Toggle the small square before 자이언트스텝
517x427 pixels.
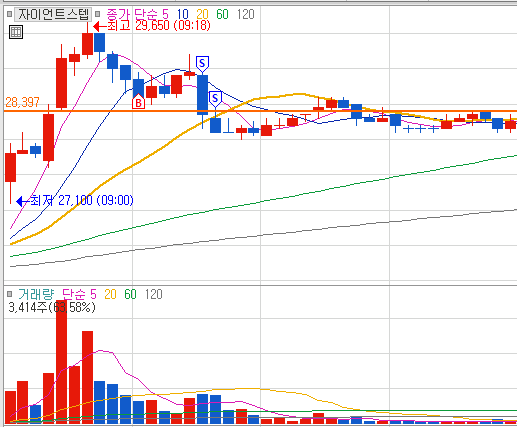[x=9, y=14]
